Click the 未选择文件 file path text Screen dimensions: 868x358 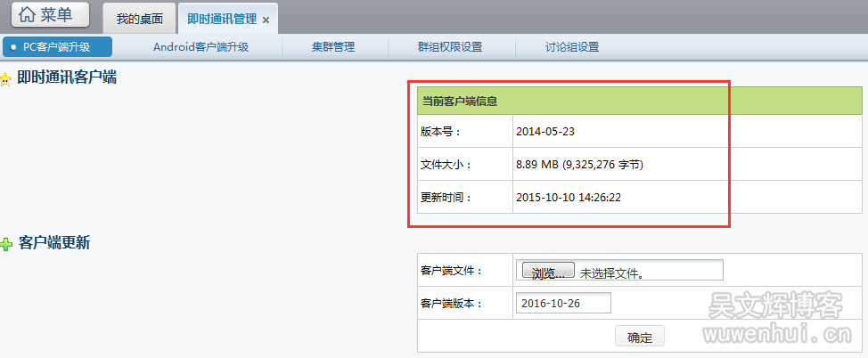611,273
